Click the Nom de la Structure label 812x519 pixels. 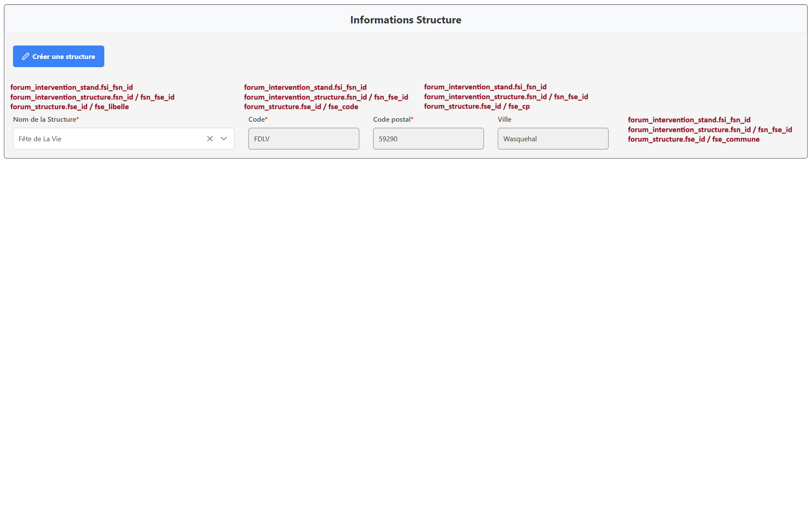pyautogui.click(x=45, y=120)
